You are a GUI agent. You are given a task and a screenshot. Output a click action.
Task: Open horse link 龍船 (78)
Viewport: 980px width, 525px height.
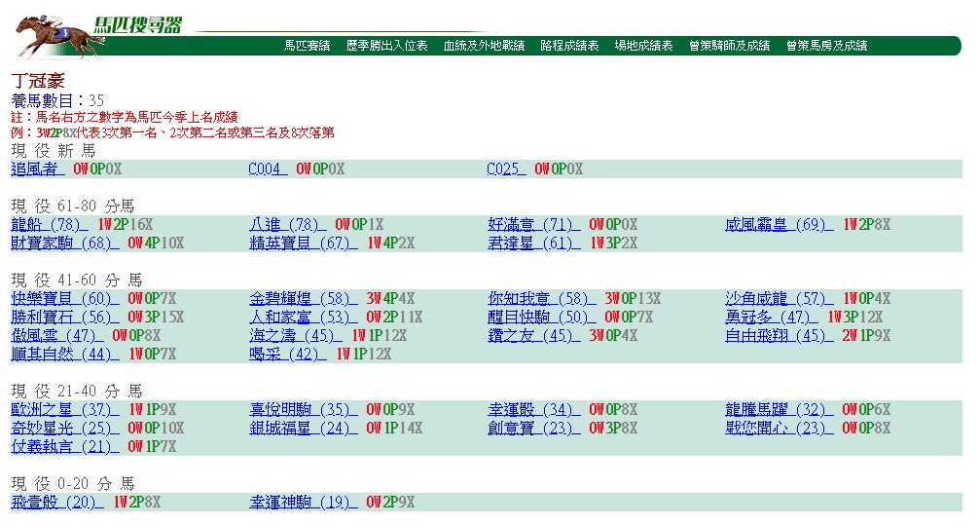(x=50, y=225)
